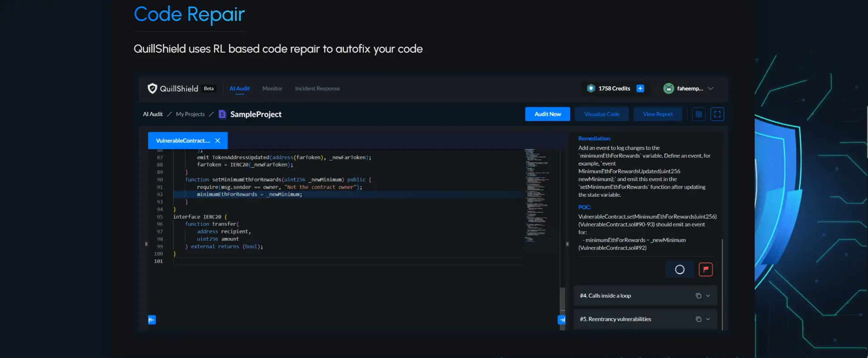The height and width of the screenshot is (358, 868).
Task: Expand the Reentrancy vulnerabilities item
Action: 708,319
